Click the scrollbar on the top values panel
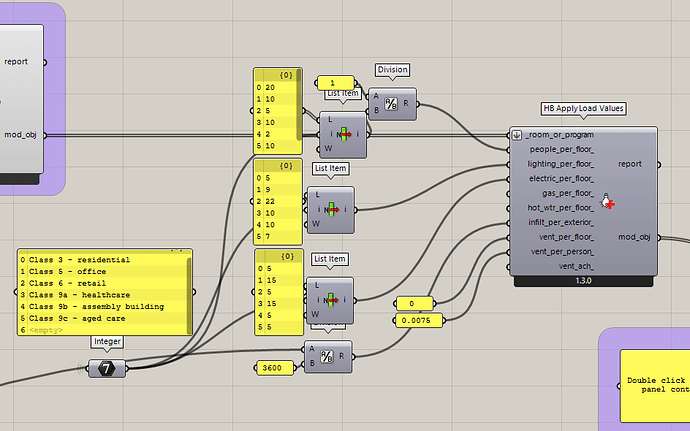 pos(299,105)
